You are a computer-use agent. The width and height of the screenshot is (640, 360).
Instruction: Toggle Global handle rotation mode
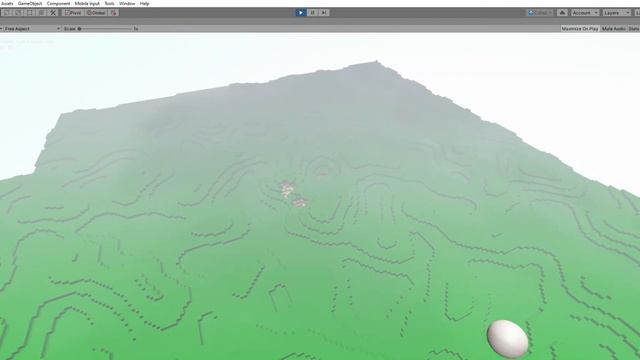pyautogui.click(x=96, y=13)
